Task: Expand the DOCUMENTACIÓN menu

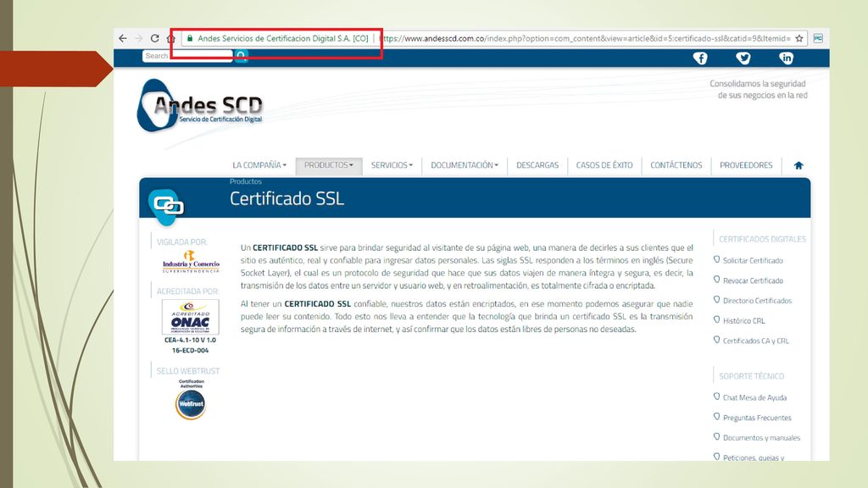Action: 465,165
